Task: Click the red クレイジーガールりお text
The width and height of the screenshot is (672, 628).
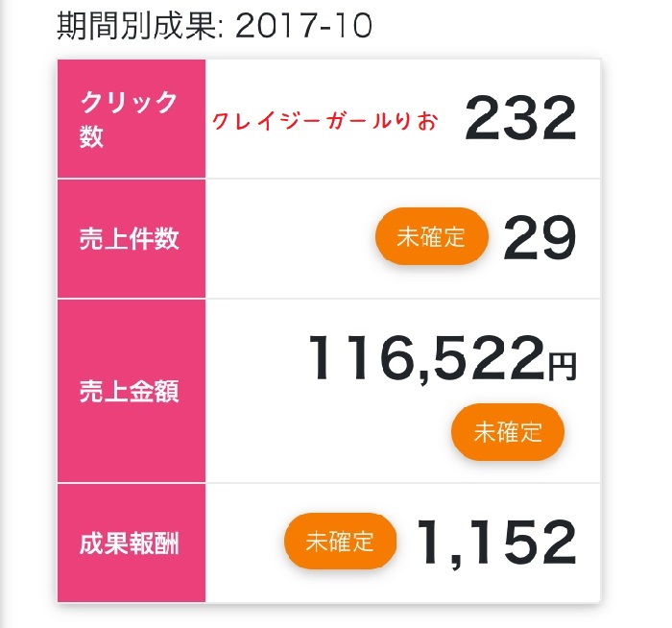Action: point(325,121)
